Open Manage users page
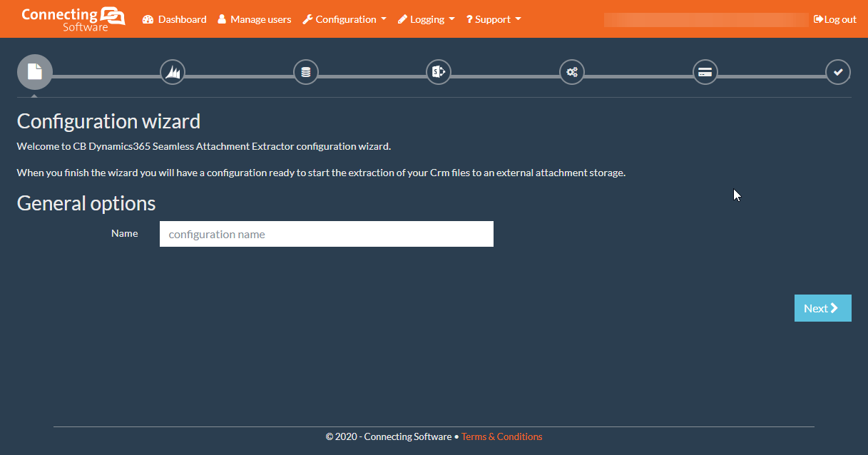The height and width of the screenshot is (455, 868). tap(255, 19)
